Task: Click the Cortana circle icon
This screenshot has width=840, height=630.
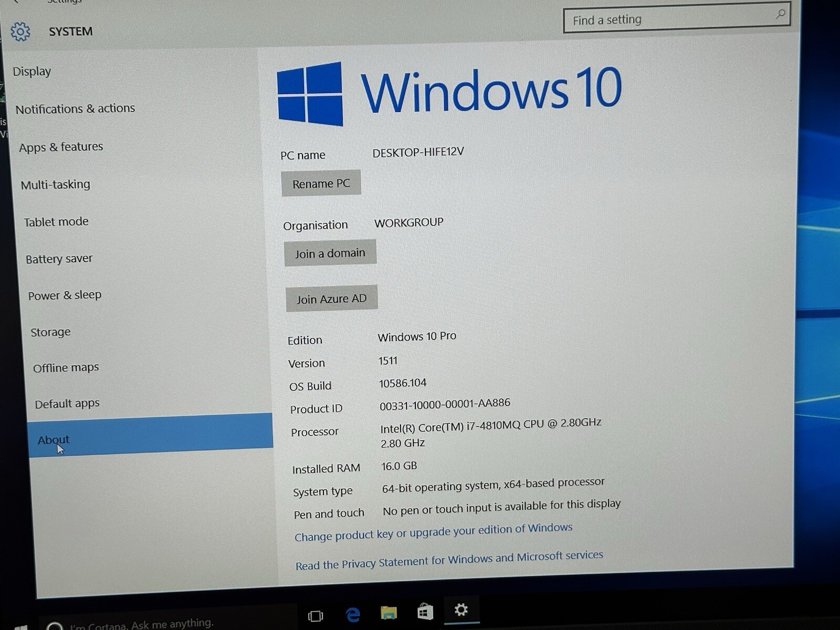Action: coord(55,627)
